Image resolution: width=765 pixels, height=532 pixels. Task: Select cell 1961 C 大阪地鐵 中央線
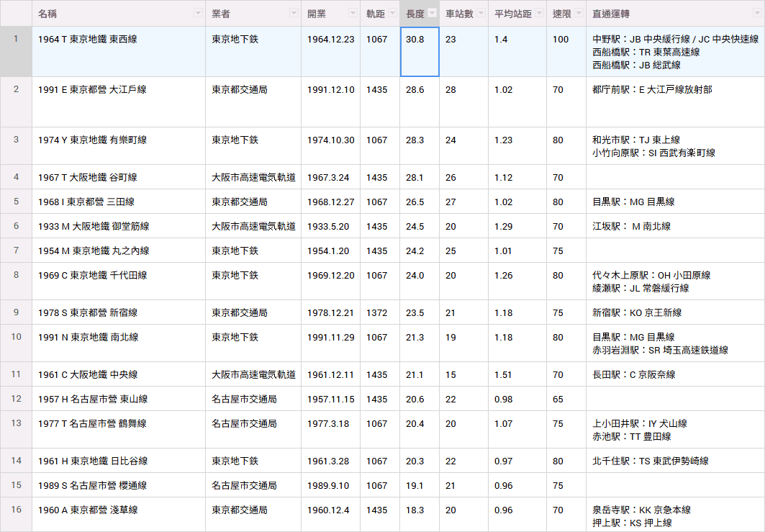(x=119, y=374)
